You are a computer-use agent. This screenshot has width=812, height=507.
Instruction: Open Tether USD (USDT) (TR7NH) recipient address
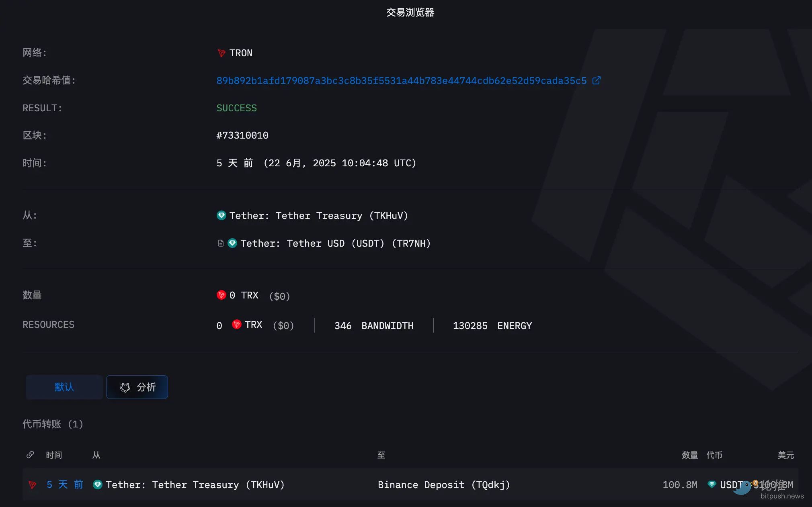point(335,243)
